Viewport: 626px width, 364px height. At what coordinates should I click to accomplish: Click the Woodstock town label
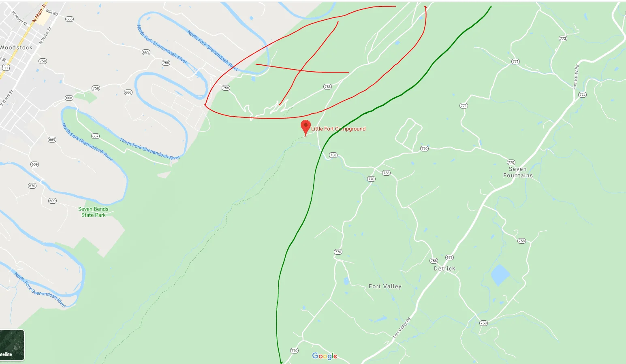[16, 47]
